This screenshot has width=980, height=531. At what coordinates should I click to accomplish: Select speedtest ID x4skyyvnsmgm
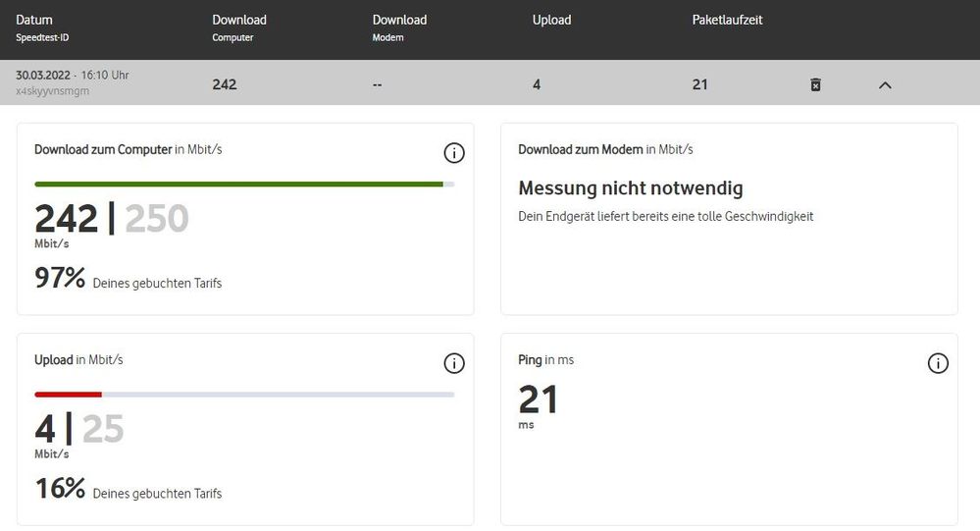[x=55, y=90]
